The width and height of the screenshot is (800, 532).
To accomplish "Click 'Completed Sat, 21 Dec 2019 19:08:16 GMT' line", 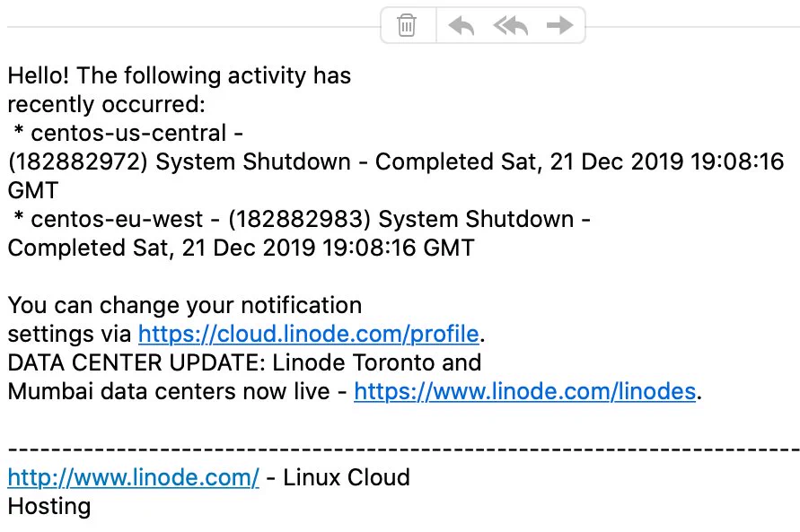I will (x=241, y=249).
